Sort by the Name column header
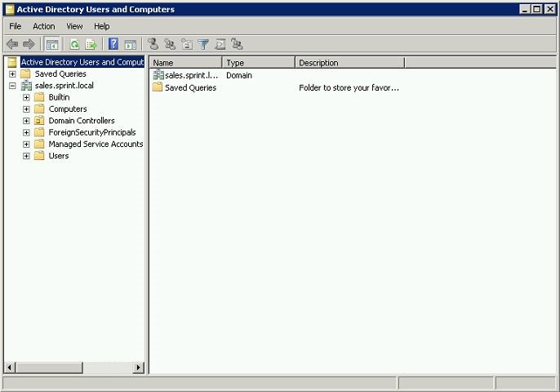The image size is (560, 392). click(186, 63)
